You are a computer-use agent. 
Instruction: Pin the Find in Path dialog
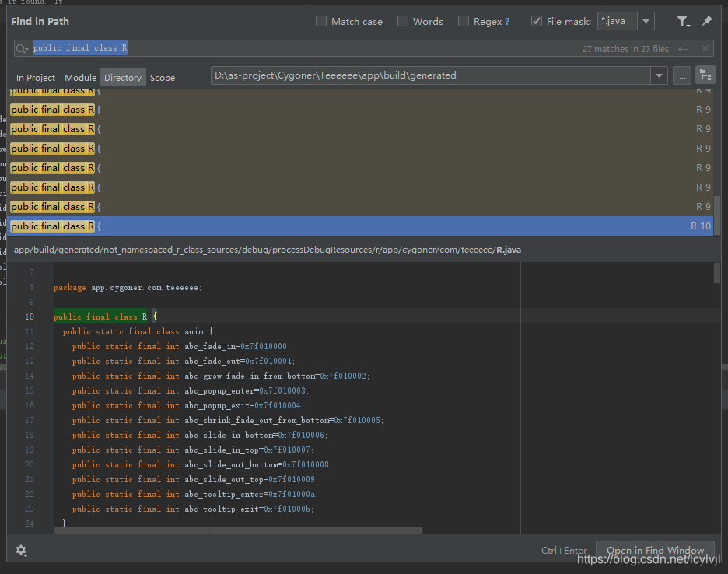pos(707,22)
